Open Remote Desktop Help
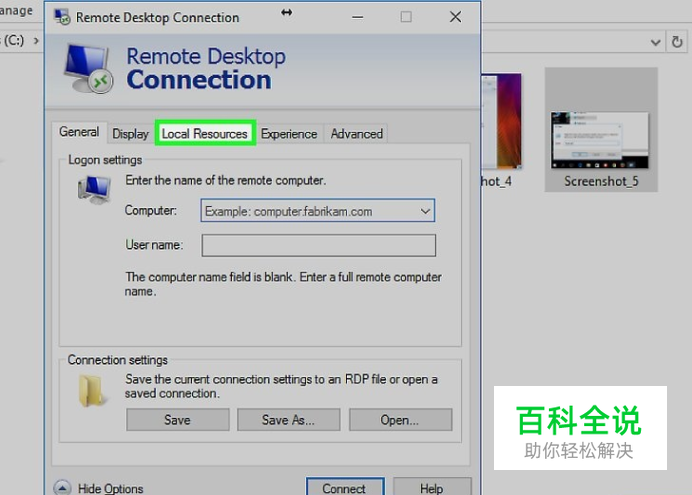Screen dimensions: 692x495 432,487
